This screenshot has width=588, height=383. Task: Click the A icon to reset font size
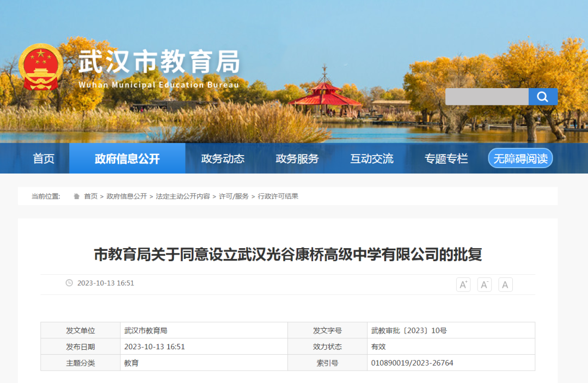(505, 284)
